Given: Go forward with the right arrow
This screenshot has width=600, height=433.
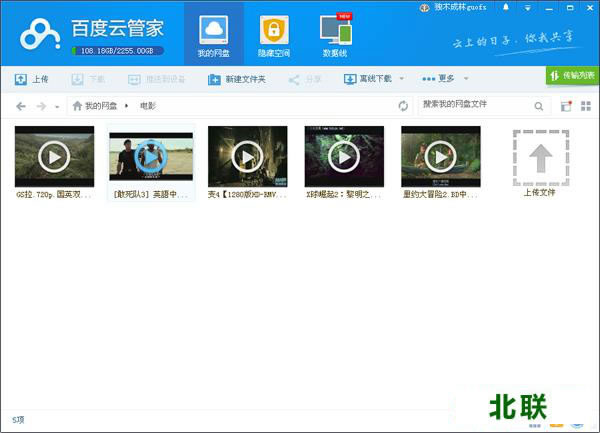Looking at the screenshot, I should [x=41, y=106].
